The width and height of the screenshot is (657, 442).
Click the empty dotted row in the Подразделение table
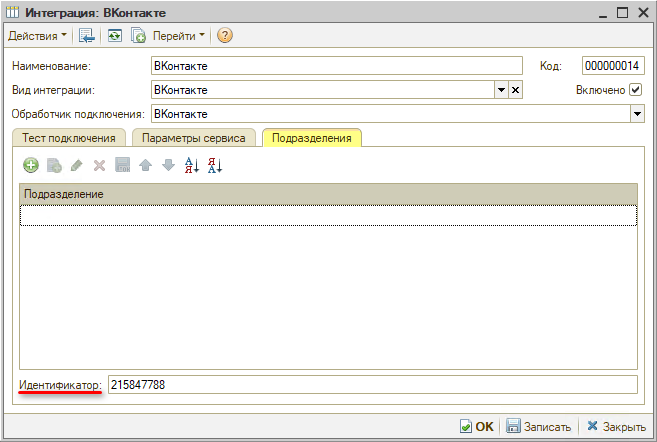[x=328, y=215]
